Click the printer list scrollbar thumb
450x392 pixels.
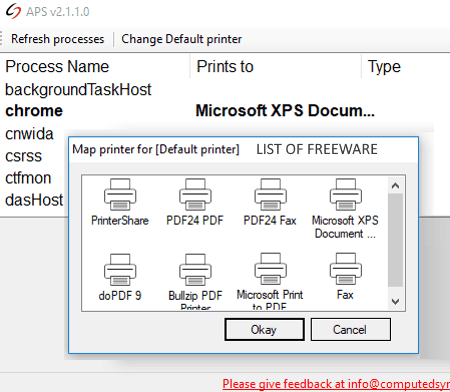(396, 240)
